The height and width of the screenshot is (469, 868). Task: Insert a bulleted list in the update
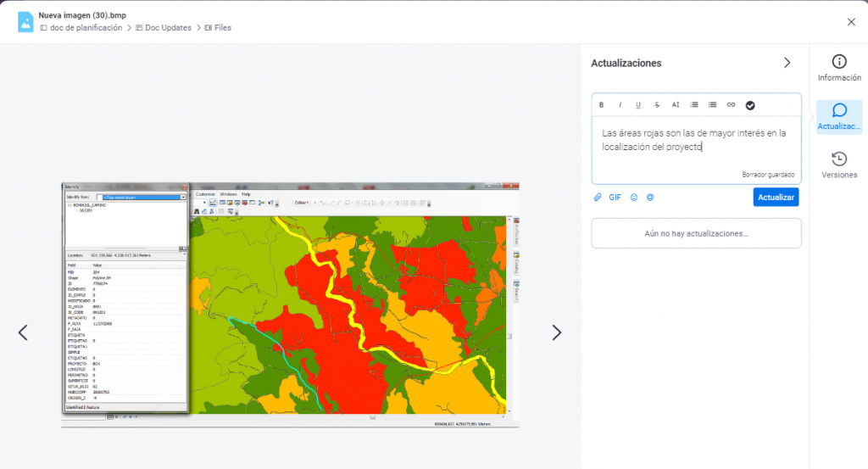tap(712, 105)
